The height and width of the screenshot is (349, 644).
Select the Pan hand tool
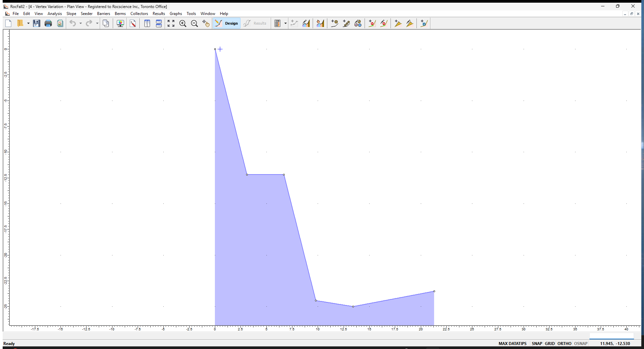pyautogui.click(x=206, y=23)
